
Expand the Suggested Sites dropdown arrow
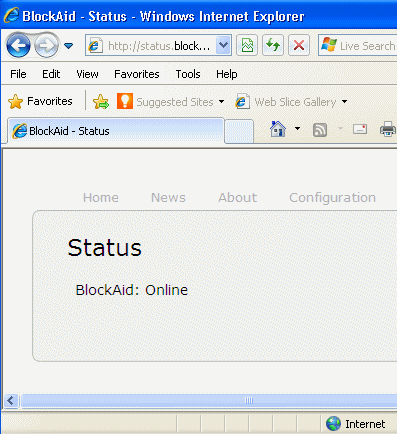pyautogui.click(x=221, y=102)
